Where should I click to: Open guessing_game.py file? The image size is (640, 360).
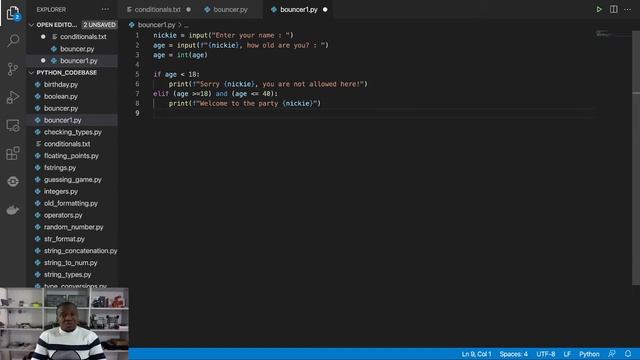(x=73, y=179)
